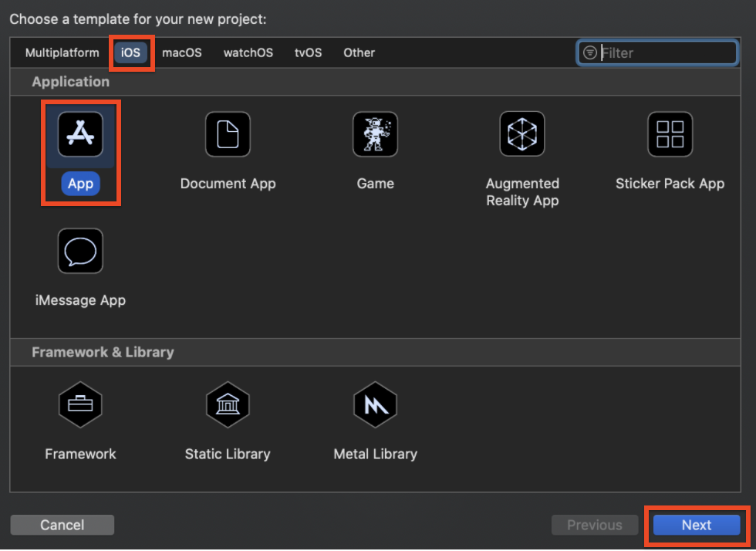The image size is (756, 551).
Task: Pick the Framework toolbox icon
Action: (x=80, y=404)
